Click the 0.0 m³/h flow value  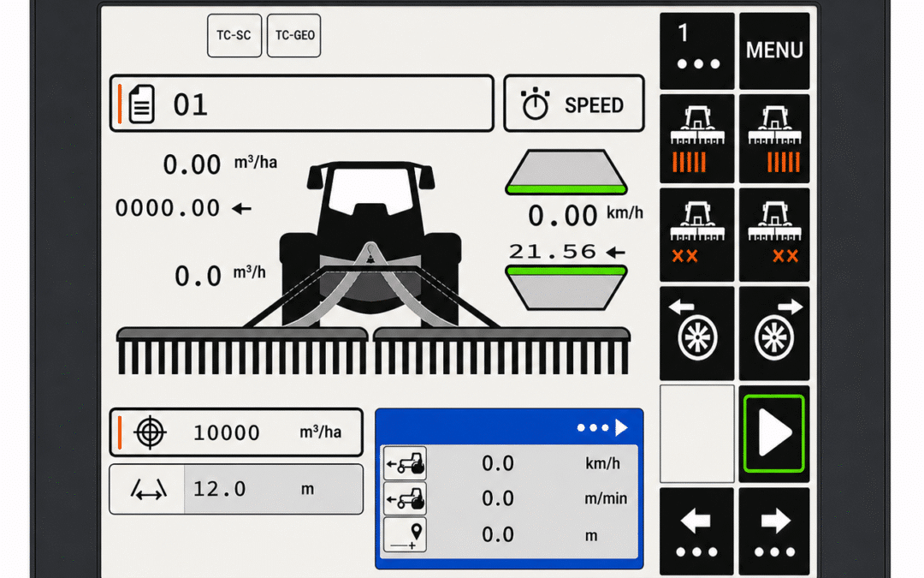click(198, 276)
